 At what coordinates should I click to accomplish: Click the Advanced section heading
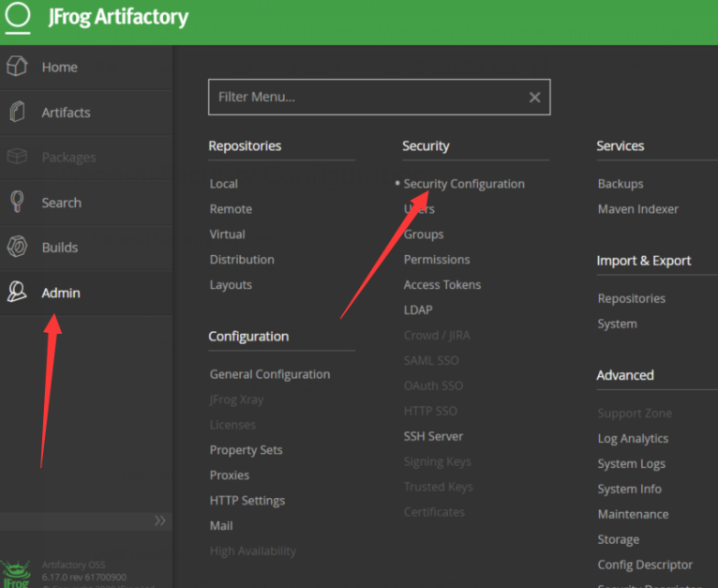coord(625,375)
